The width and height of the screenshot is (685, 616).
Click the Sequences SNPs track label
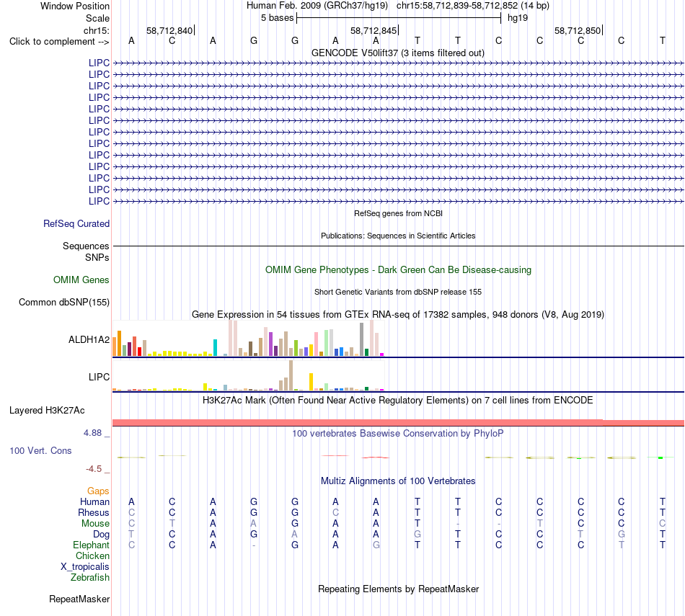click(x=86, y=252)
